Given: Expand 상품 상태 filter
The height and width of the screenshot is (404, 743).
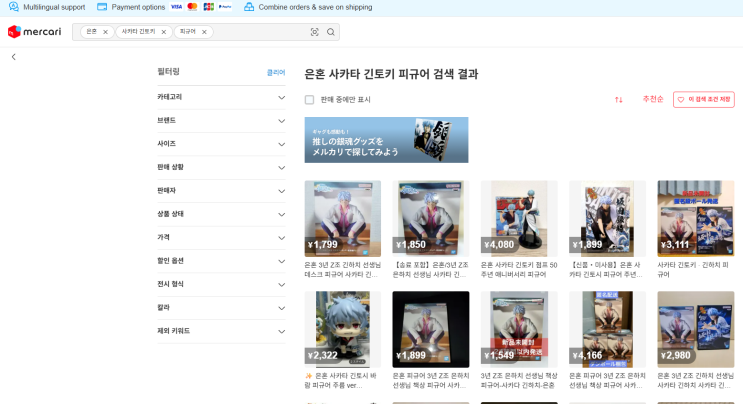Looking at the screenshot, I should point(221,214).
